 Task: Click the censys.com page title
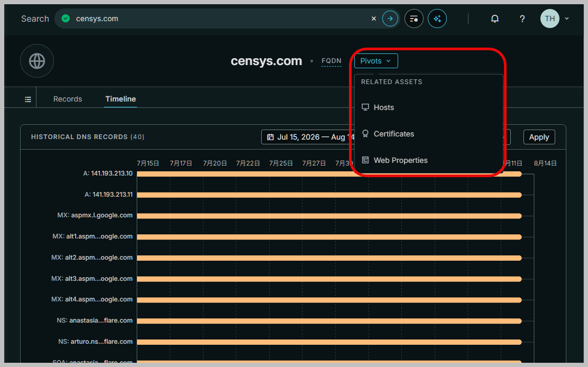click(267, 61)
